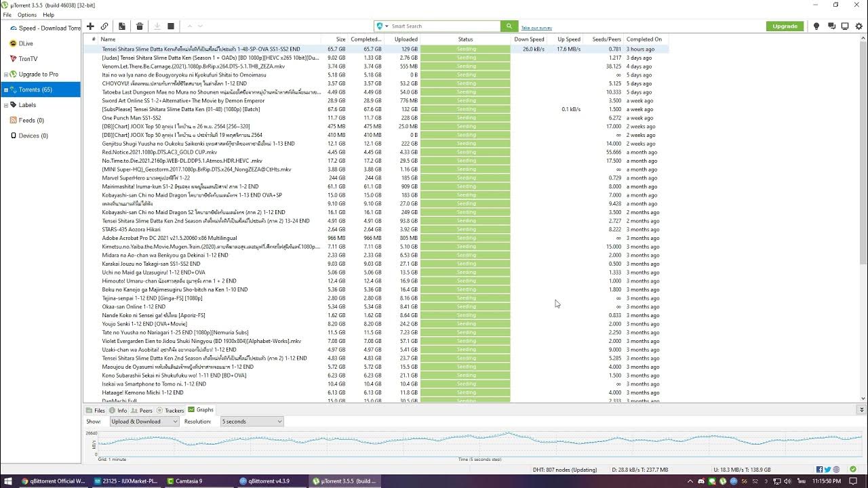Focus the Smart Search input field
This screenshot has width=868, height=488.
445,26
